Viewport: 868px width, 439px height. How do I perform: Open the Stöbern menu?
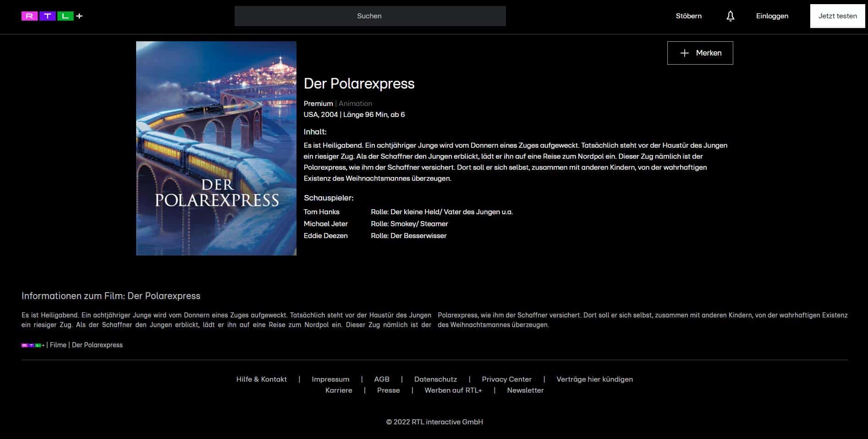tap(688, 16)
